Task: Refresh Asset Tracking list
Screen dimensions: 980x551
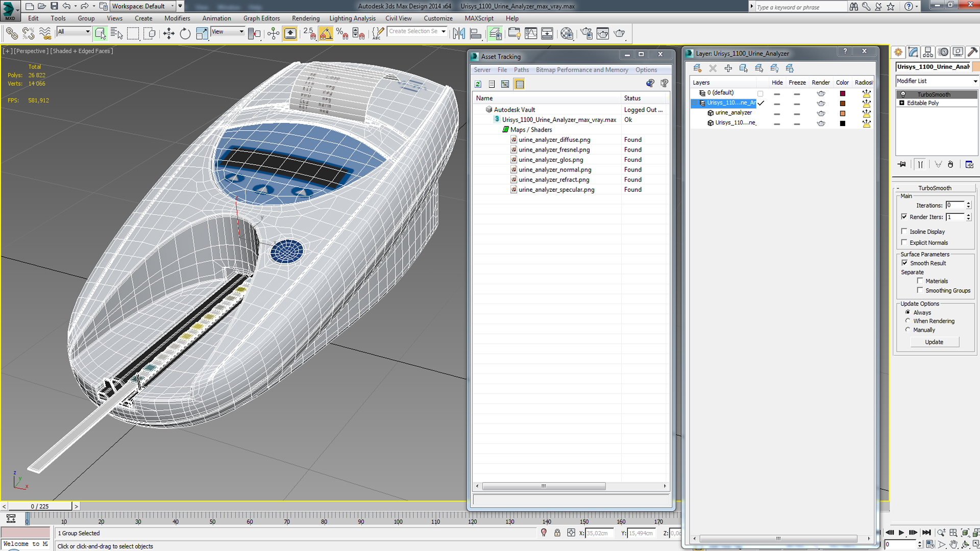Action: [x=478, y=84]
